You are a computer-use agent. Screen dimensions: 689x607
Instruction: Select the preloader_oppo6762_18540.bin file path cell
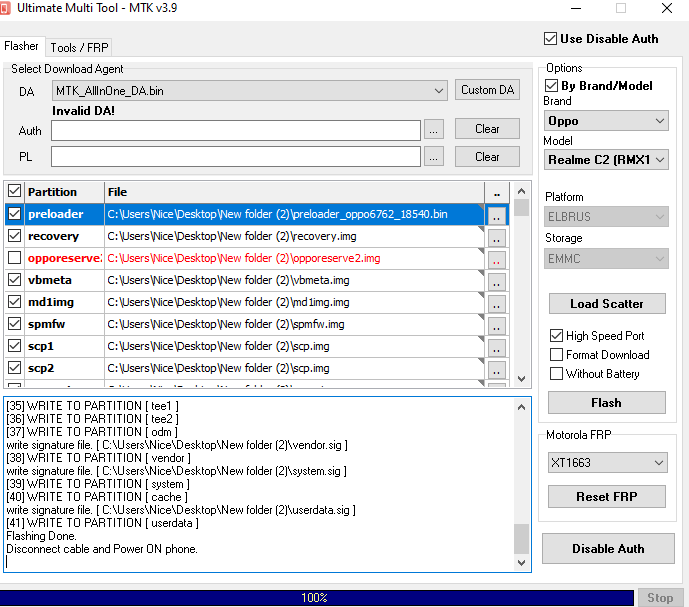294,214
